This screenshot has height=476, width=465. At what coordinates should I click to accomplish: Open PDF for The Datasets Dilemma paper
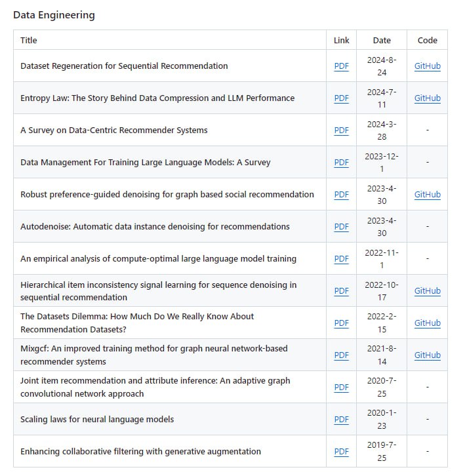pos(341,323)
